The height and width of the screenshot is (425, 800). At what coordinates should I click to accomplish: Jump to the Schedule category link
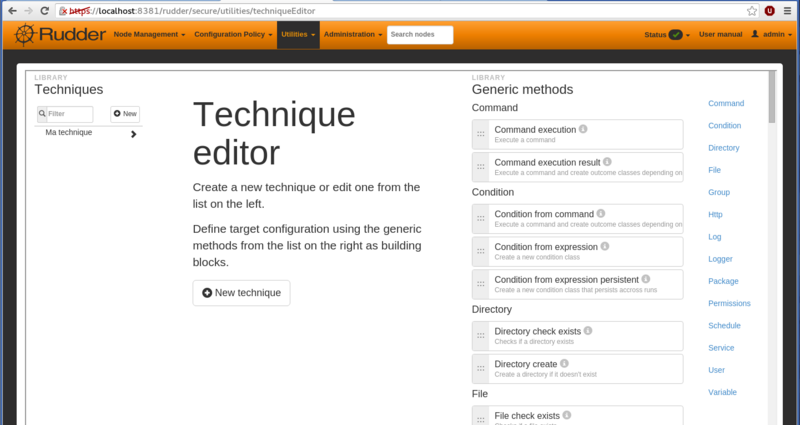[724, 326]
